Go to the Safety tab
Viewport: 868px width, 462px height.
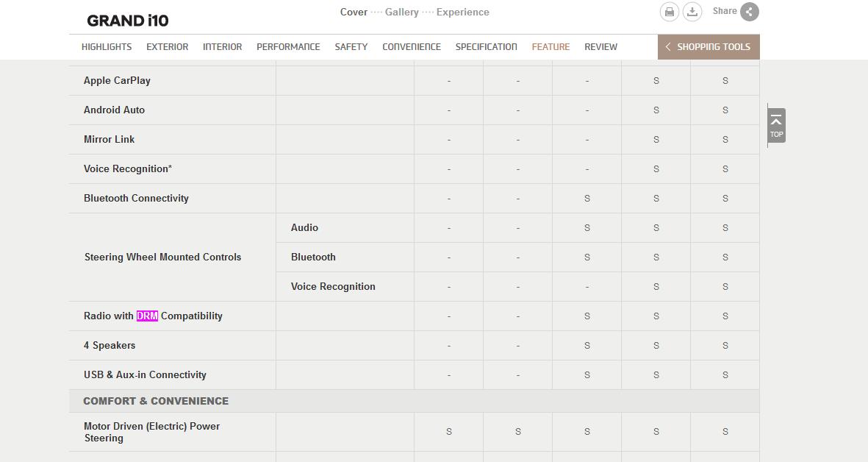(x=351, y=47)
